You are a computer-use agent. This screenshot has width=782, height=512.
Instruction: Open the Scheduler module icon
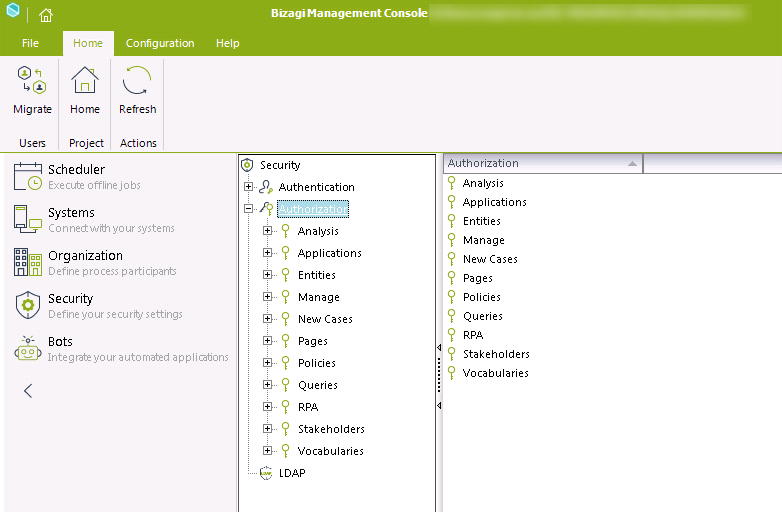[x=28, y=176]
